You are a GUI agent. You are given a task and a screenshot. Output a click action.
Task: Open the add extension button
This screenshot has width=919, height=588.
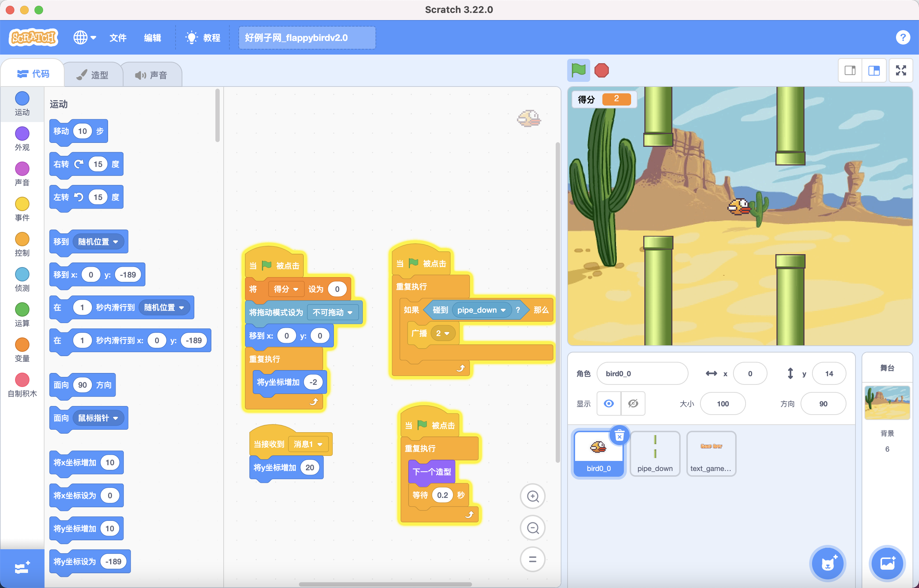[x=22, y=568]
